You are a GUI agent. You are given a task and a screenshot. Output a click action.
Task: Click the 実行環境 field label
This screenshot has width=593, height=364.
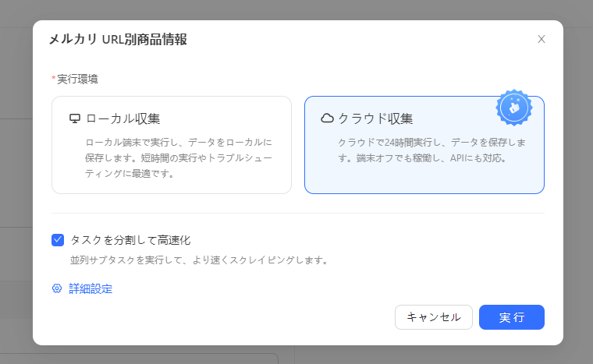77,79
